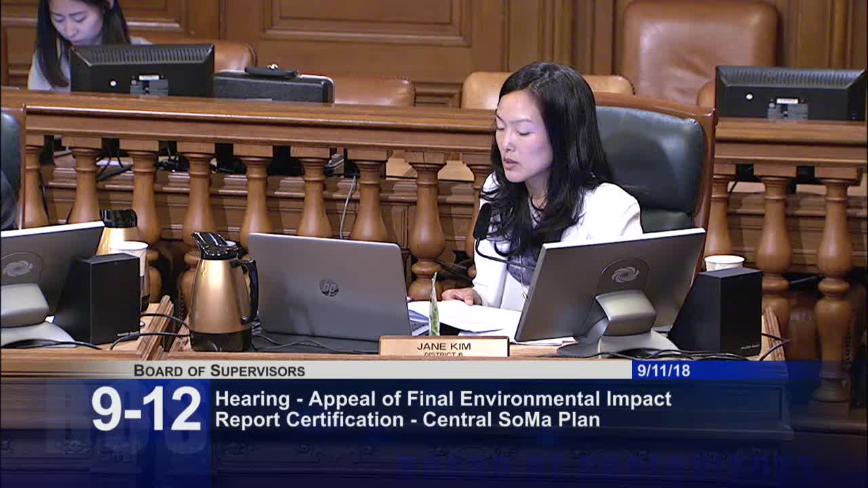
Task: Click the swirl logo on the right monitor back
Action: click(x=625, y=274)
